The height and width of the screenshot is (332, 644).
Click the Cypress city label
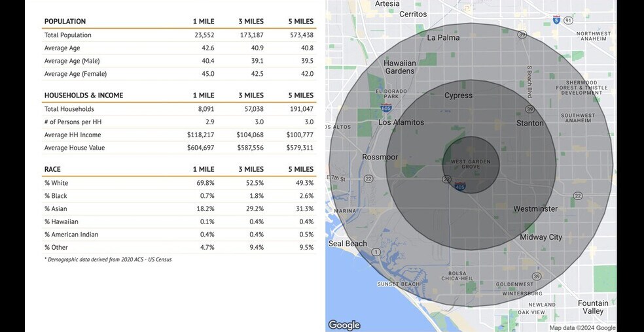tap(458, 95)
